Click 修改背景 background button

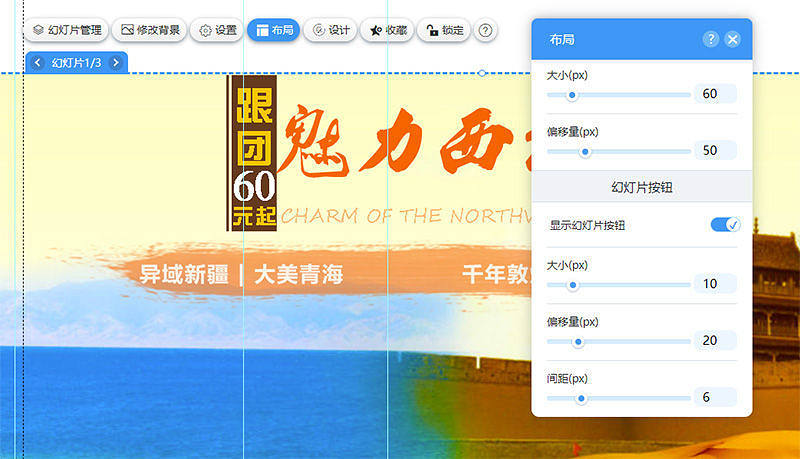click(150, 31)
